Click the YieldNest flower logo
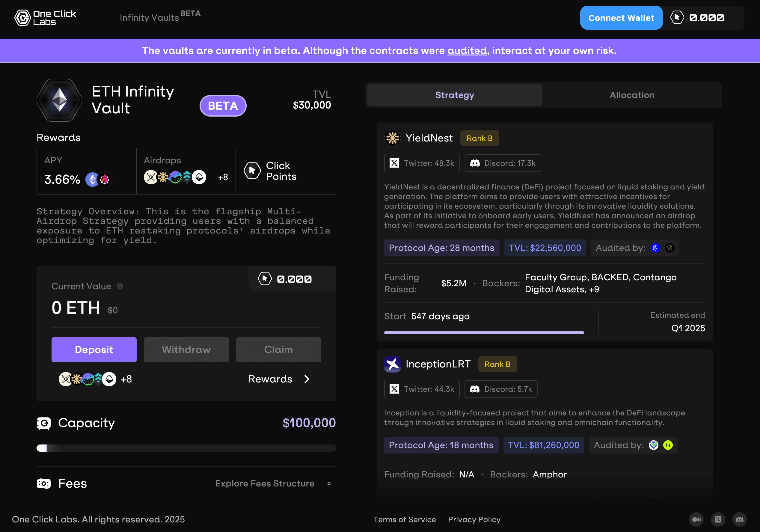760x532 pixels. click(393, 138)
